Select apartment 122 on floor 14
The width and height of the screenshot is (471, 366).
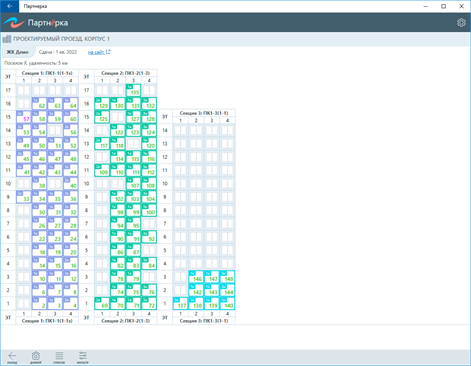click(x=118, y=130)
